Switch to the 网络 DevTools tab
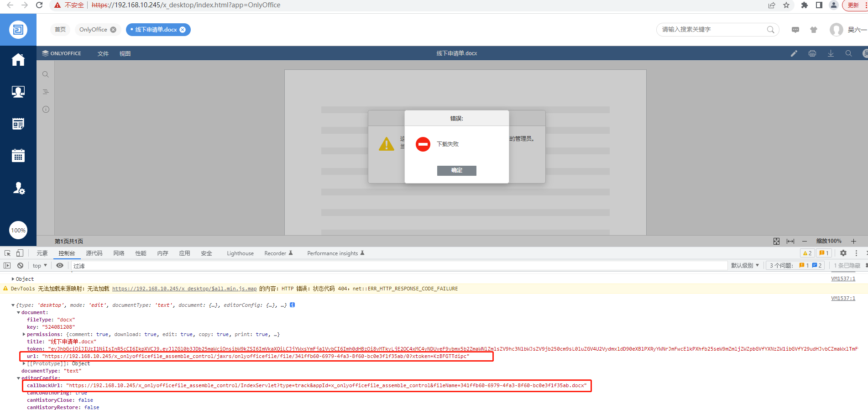868x410 pixels. pos(119,253)
